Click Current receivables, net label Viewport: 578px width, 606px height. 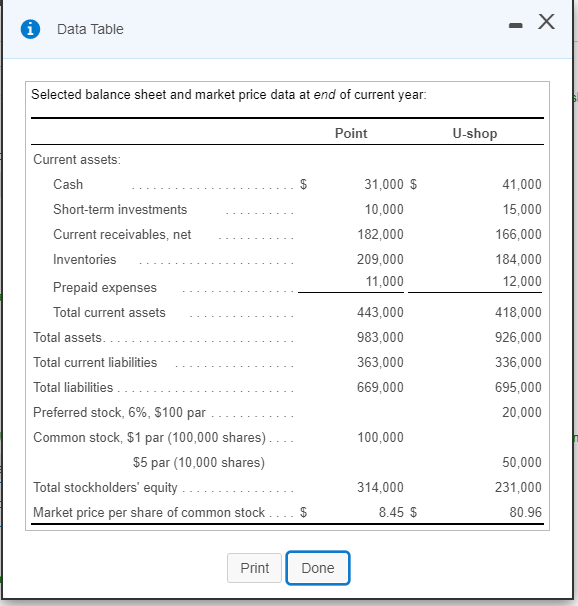122,234
